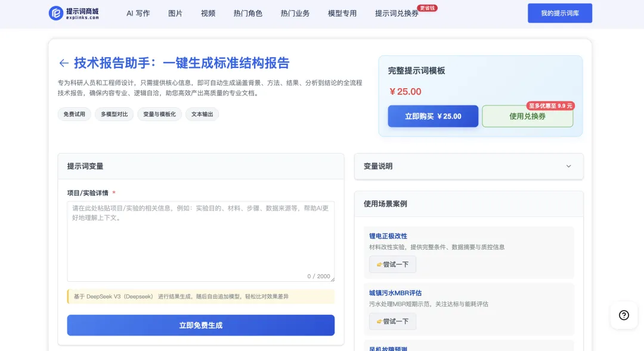Screen dimensions: 644x351
Task: Click 尝试一下 under 锂电正极改性
Action: [x=392, y=265]
